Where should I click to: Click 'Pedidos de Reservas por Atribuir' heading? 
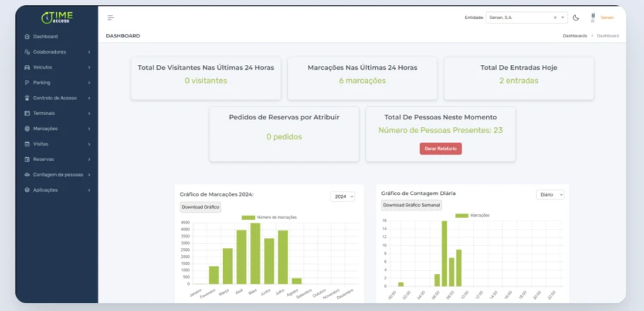(x=284, y=117)
